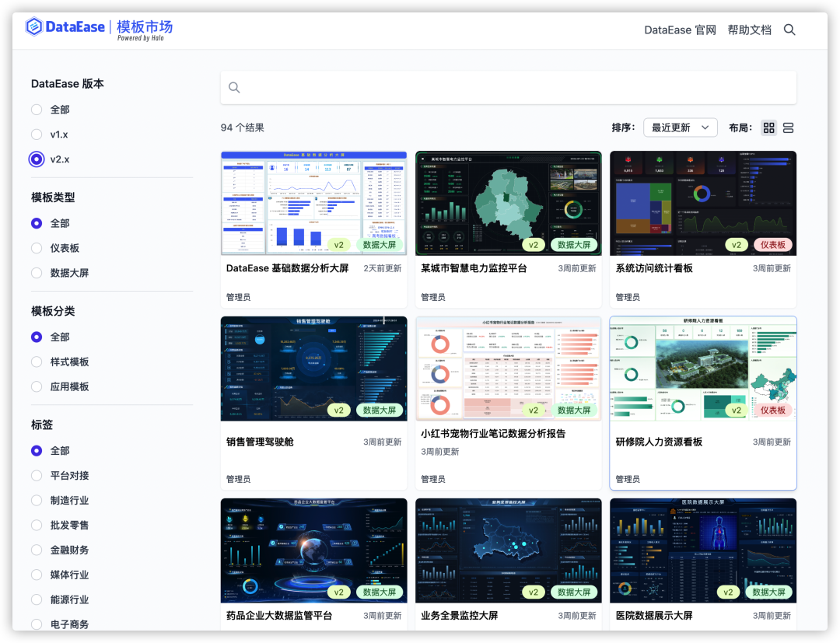Click v2 badge on 医院数据展示大屏
The width and height of the screenshot is (840, 643).
[728, 592]
